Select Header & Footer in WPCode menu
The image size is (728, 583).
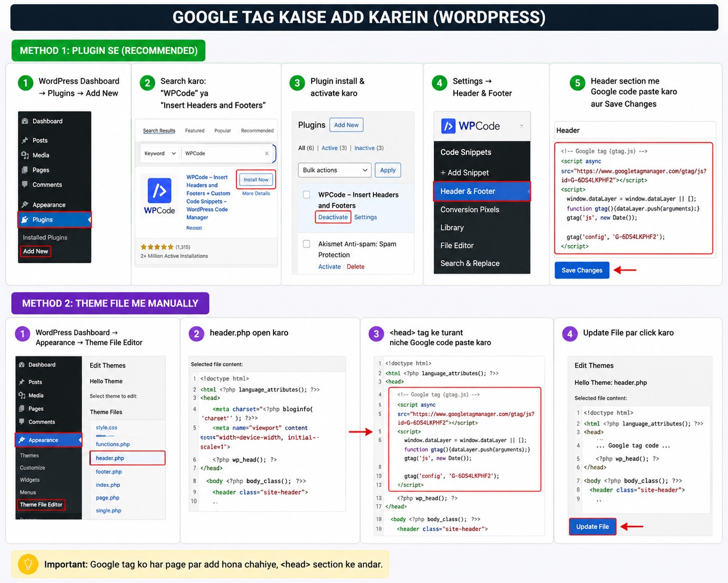coord(482,191)
